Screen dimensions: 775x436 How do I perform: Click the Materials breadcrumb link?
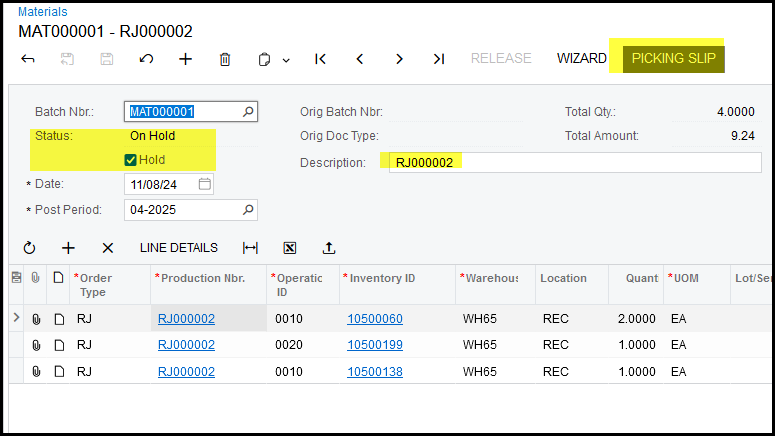tap(43, 12)
